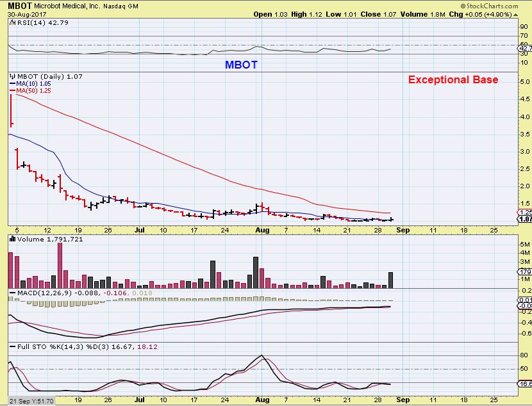
Task: Click the 80 level on the stochastic scale
Action: tap(524, 355)
